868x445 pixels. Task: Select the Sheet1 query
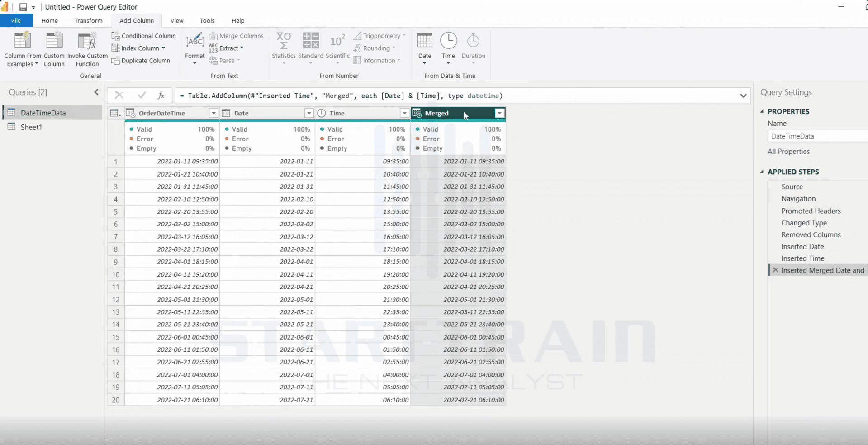coord(52,127)
